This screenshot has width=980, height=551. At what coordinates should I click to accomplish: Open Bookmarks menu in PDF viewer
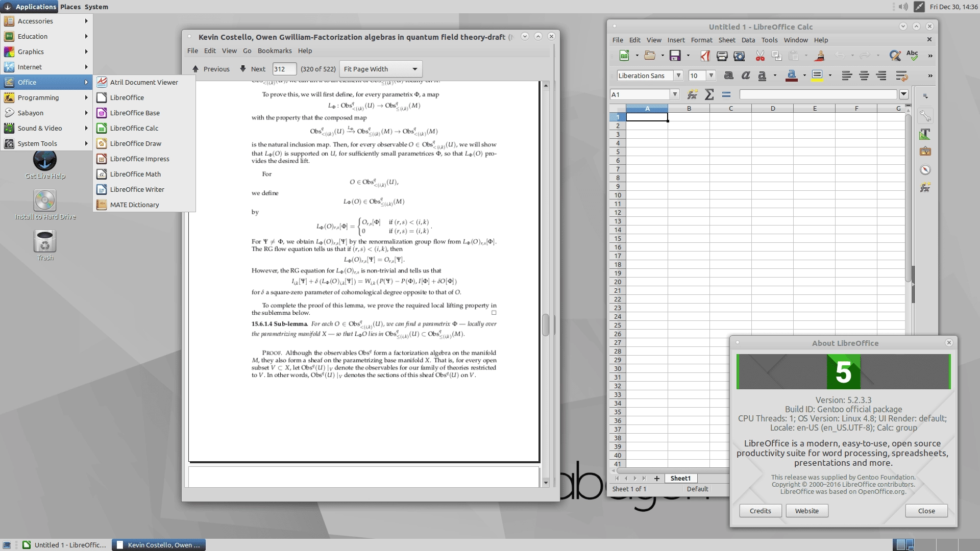[275, 51]
